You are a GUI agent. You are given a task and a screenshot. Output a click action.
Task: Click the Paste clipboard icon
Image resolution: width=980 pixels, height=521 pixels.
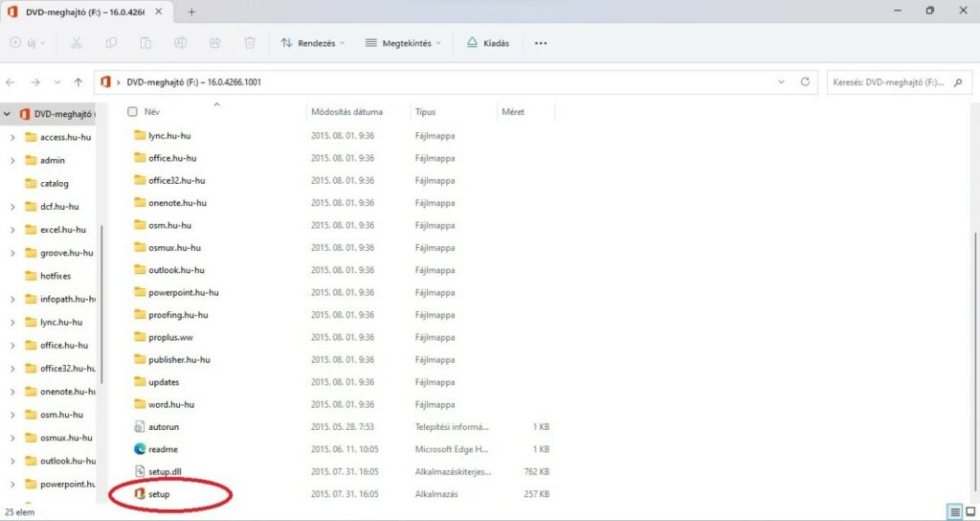(x=145, y=43)
